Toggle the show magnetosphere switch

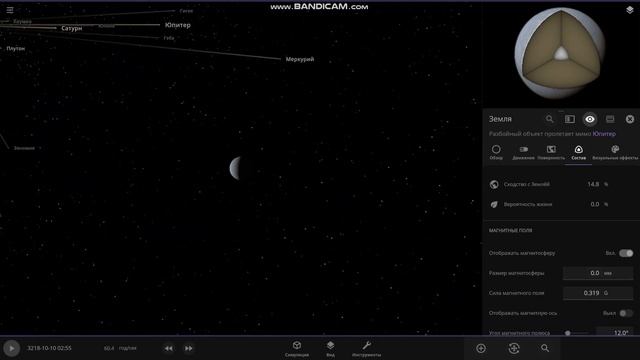(626, 253)
